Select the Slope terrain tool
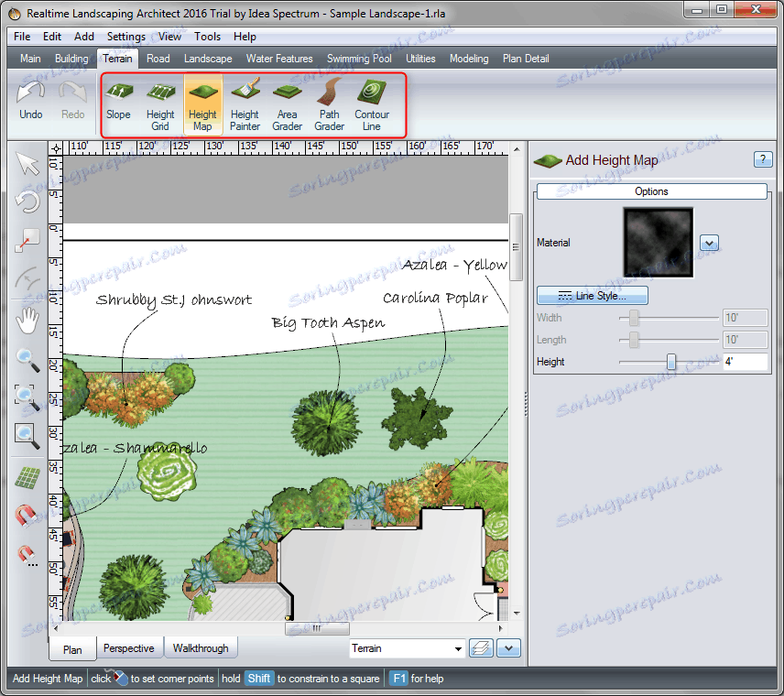The width and height of the screenshot is (784, 696). coord(118,102)
